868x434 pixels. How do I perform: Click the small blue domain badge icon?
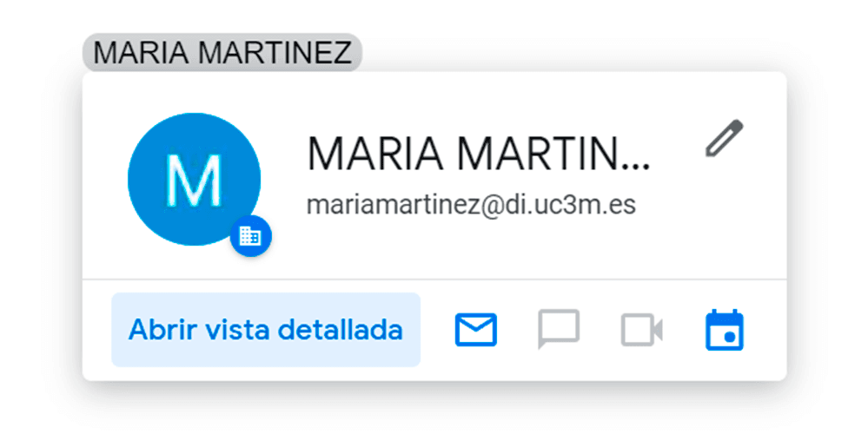pyautogui.click(x=251, y=236)
